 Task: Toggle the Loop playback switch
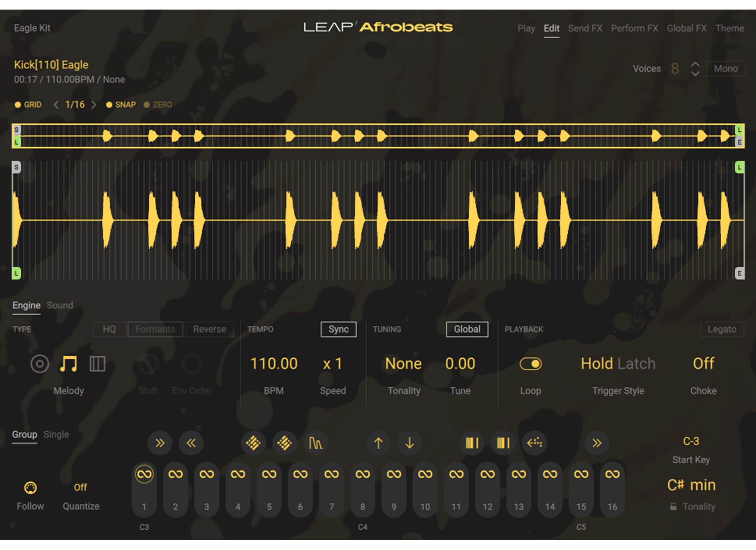pos(530,364)
